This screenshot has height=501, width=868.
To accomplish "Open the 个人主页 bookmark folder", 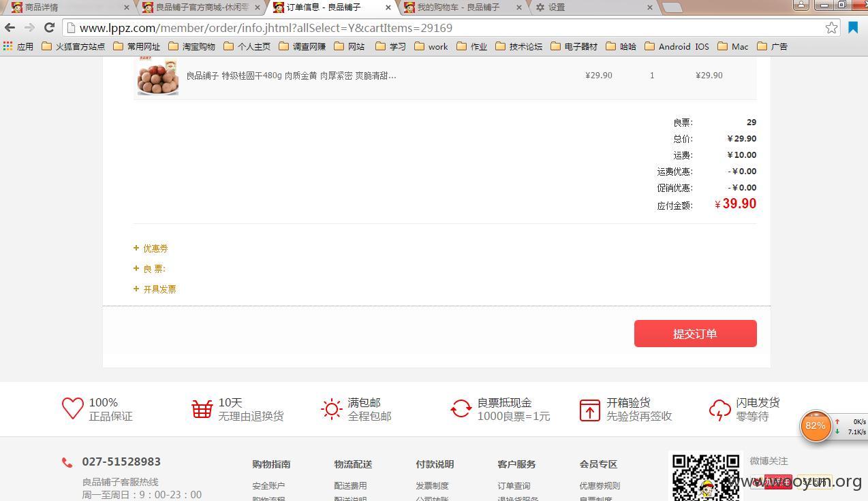I will [247, 46].
